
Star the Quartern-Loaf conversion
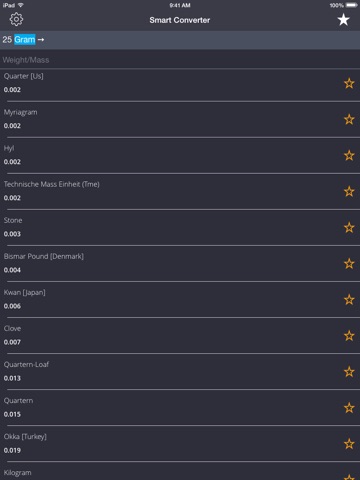point(349,372)
